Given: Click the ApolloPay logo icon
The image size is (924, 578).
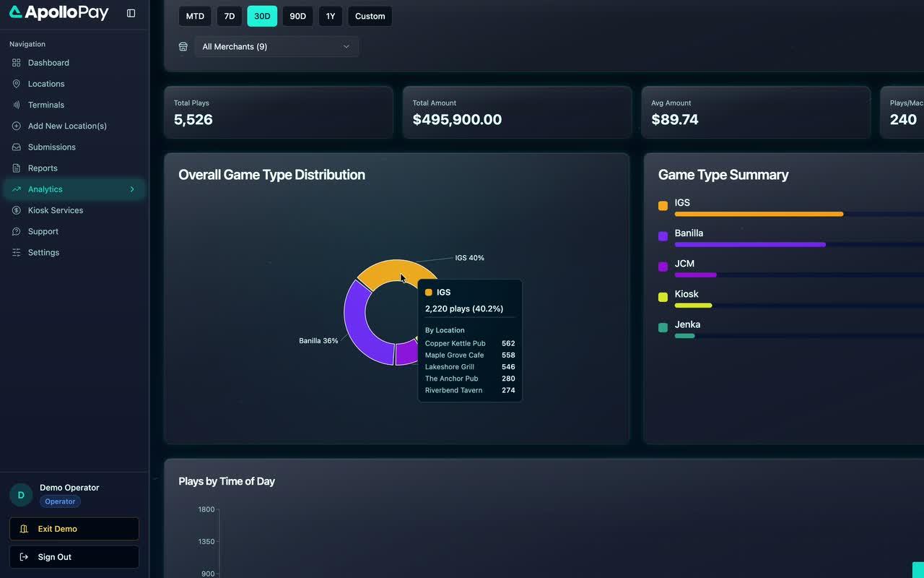Looking at the screenshot, I should point(16,12).
